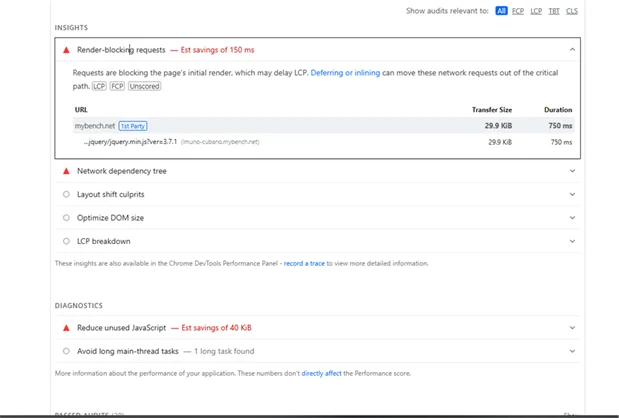Click the jquery.min.js request URL
The image size is (619, 418).
(130, 142)
